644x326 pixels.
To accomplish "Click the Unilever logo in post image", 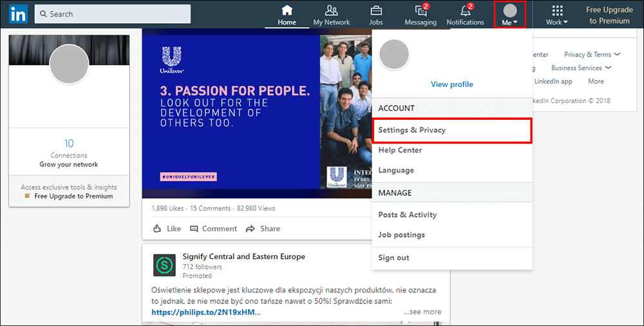I will [172, 60].
